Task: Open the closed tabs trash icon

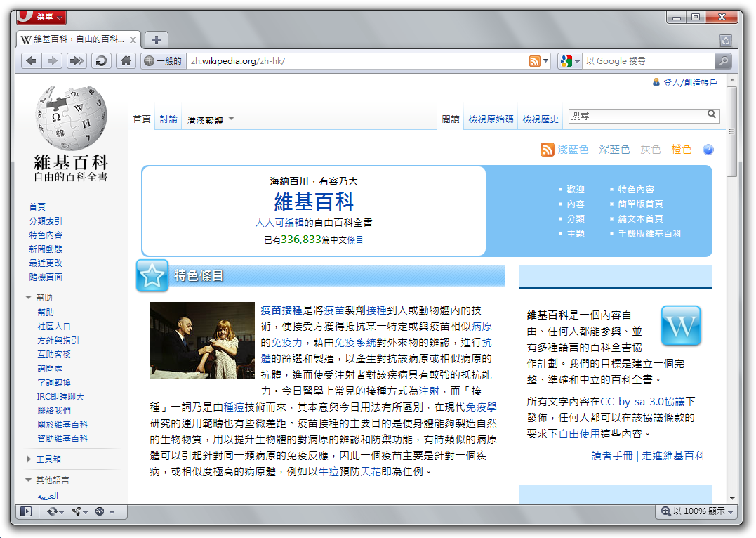Action: click(726, 41)
